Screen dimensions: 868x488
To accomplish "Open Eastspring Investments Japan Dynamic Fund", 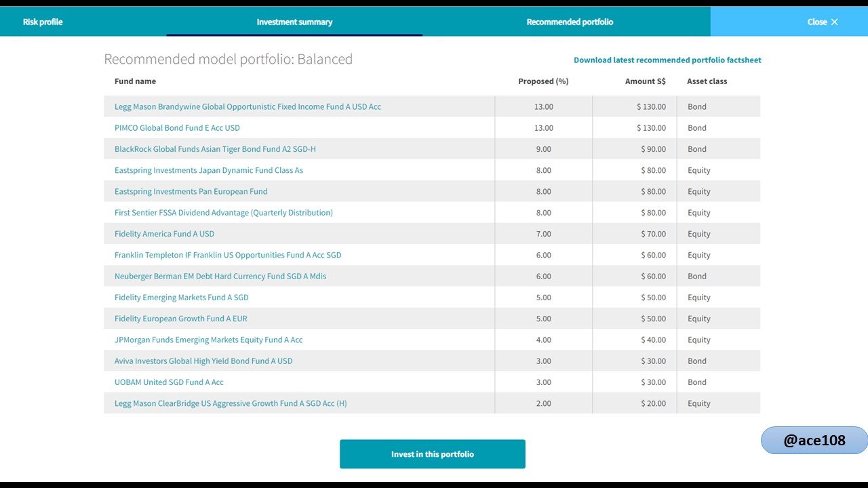I will click(x=209, y=170).
